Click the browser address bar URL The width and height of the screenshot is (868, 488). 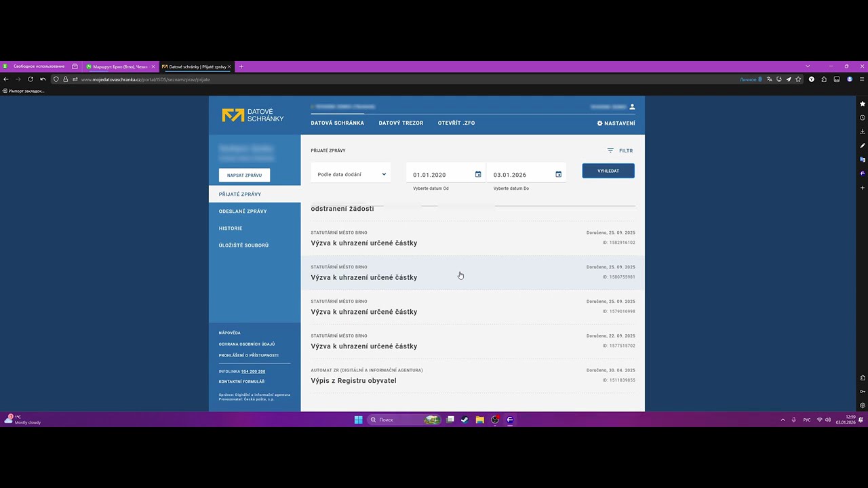point(145,79)
